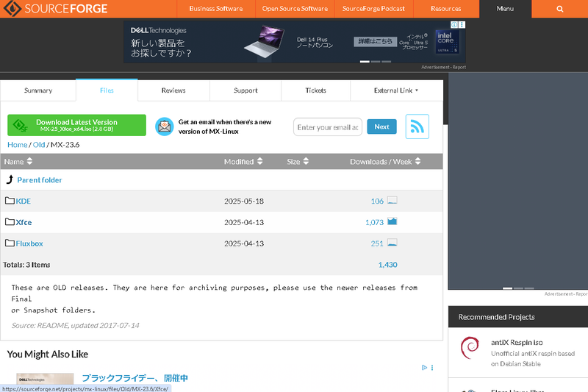The image size is (588, 392).
Task: Open Business Software menu item
Action: tap(216, 9)
